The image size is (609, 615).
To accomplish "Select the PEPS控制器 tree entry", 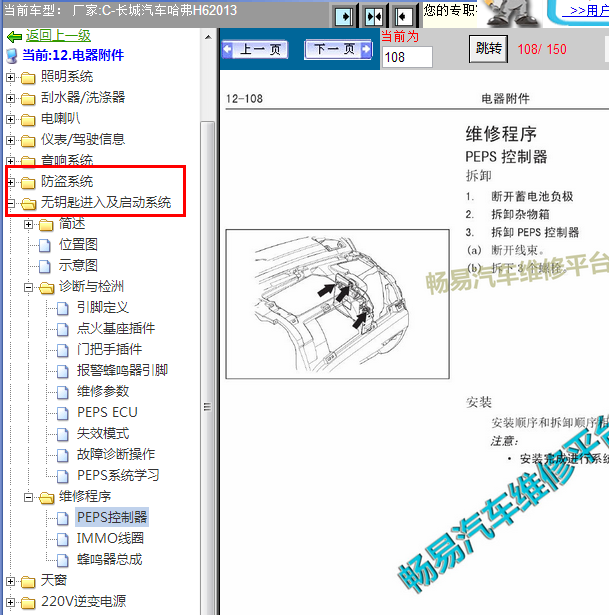I will 112,517.
